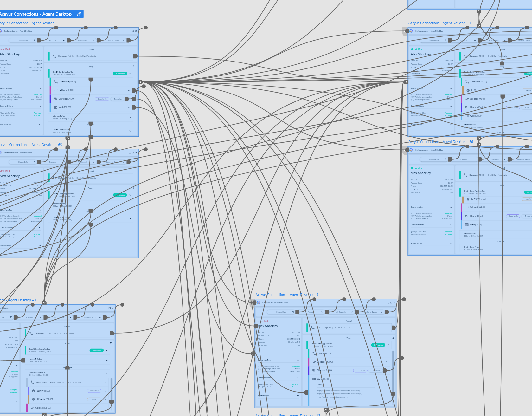
Task: Click the fullscreen icon beside Today in Agent Desktop – 19
Action: pyautogui.click(x=111, y=343)
